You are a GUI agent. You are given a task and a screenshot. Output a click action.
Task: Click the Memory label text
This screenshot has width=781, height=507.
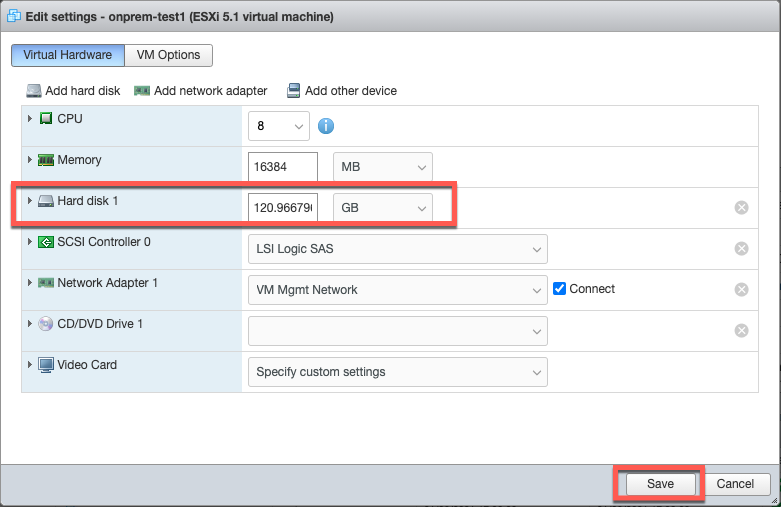[x=79, y=160]
